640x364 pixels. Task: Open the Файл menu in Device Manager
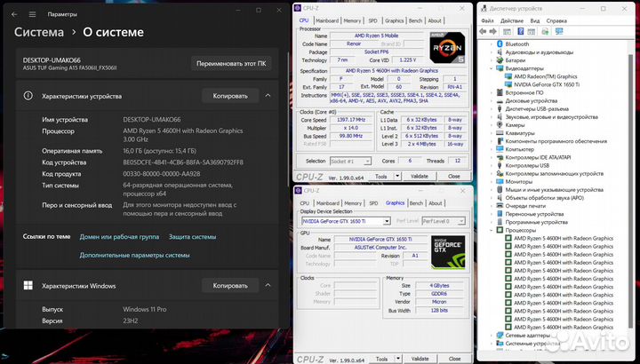coord(487,20)
